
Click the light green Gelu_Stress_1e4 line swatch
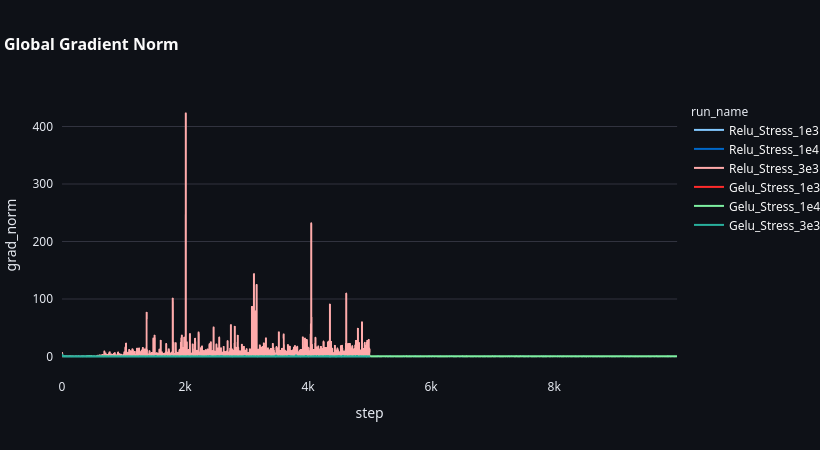point(706,206)
